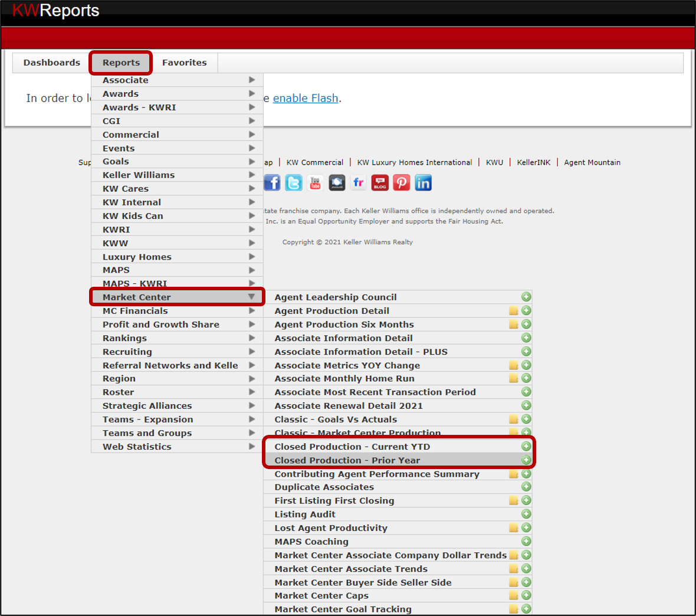Open the LinkedIn social icon
The width and height of the screenshot is (696, 616).
tap(423, 183)
